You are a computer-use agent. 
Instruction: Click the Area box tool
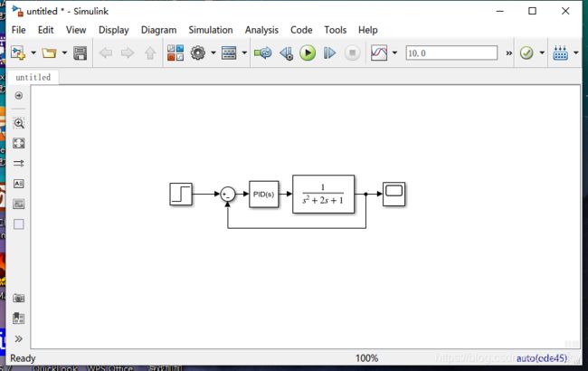pos(18,224)
